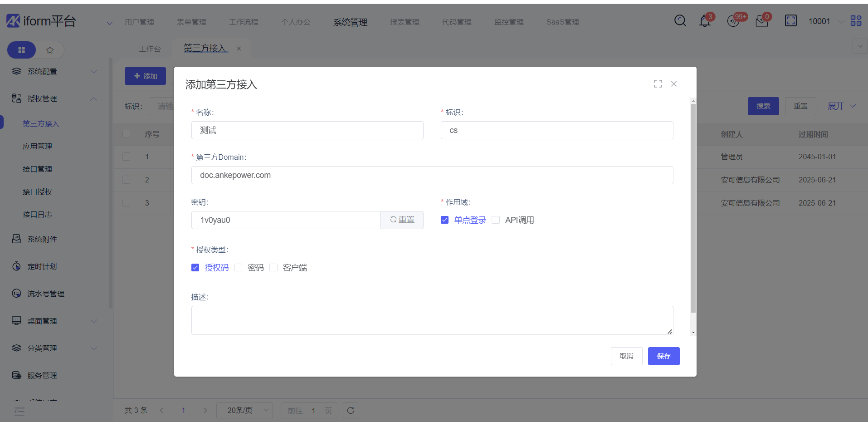Click the search magnifier icon in header

(680, 21)
